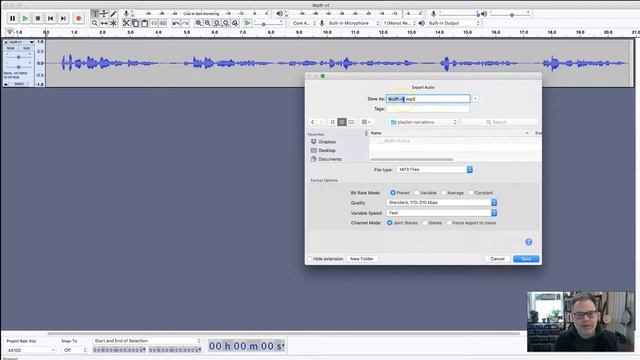Viewport: 640px width, 360px height.
Task: Click the Copy icon in edit toolbar
Action: 135,23
